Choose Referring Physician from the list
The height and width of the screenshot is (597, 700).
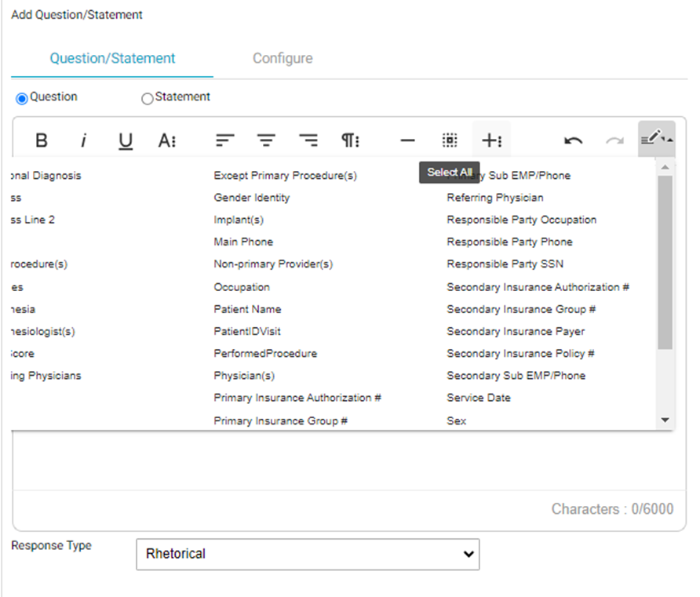click(x=494, y=198)
